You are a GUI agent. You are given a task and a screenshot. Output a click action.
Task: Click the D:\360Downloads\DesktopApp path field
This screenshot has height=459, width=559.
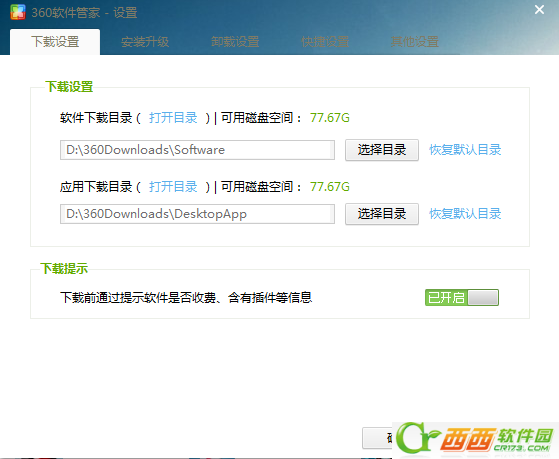click(197, 214)
